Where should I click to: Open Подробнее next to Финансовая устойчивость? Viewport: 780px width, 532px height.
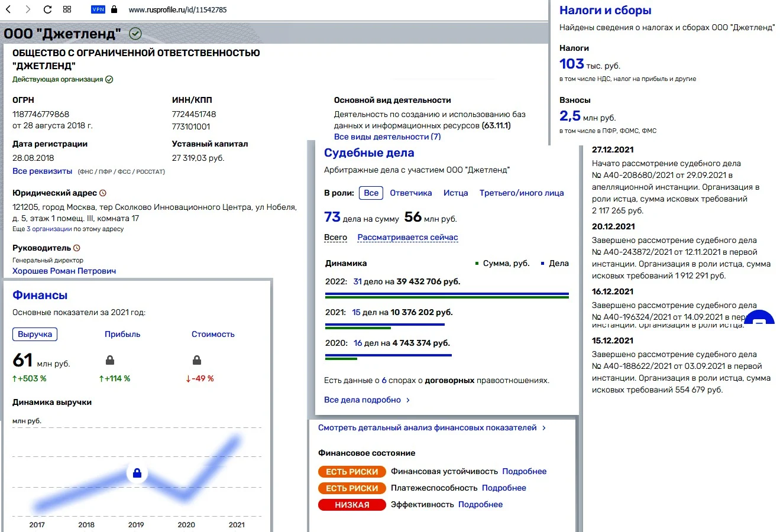[525, 472]
